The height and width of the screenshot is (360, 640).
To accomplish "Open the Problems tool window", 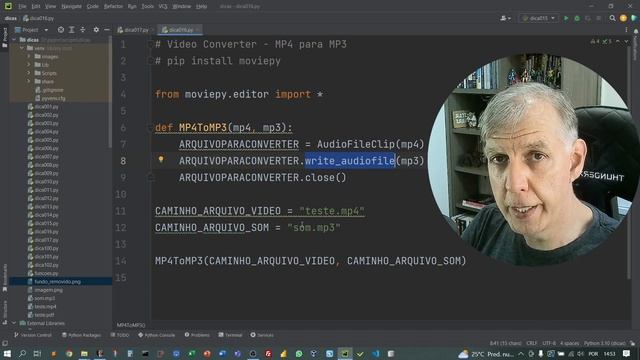I will pos(197,335).
